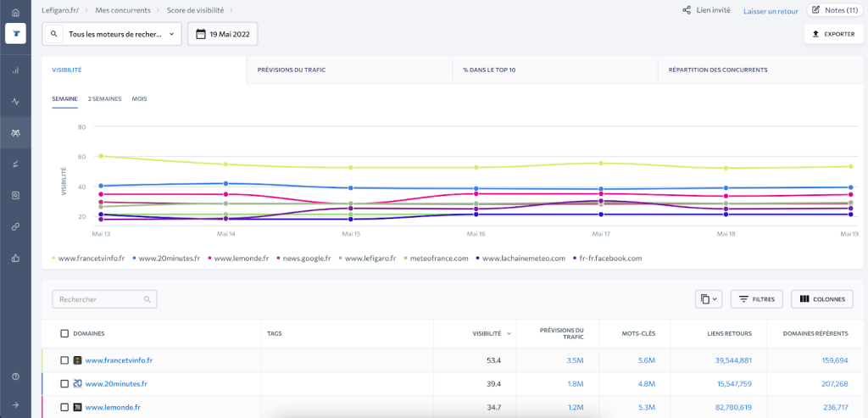868x418 pixels.
Task: Open the backlinks chain icon in the sidebar
Action: 15,226
